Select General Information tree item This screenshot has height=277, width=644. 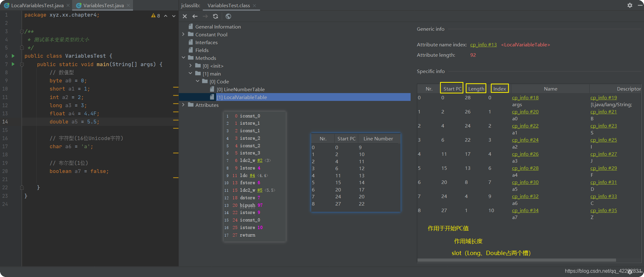coord(218,27)
